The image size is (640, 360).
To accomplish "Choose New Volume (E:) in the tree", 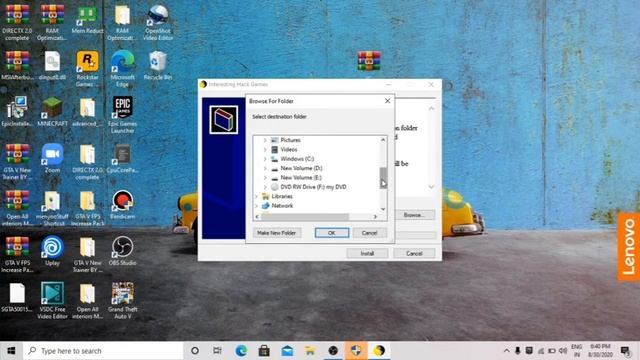I will click(x=301, y=178).
